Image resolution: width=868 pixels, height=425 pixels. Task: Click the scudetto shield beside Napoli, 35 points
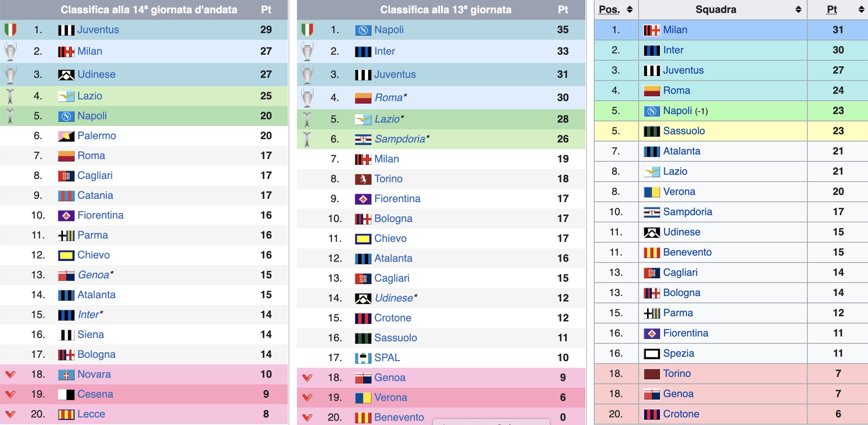click(307, 29)
